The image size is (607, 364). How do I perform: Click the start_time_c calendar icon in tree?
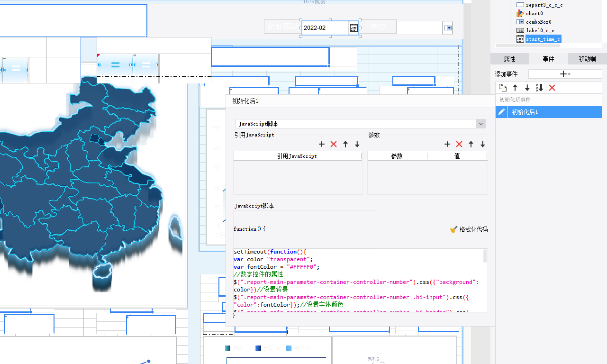(x=520, y=39)
